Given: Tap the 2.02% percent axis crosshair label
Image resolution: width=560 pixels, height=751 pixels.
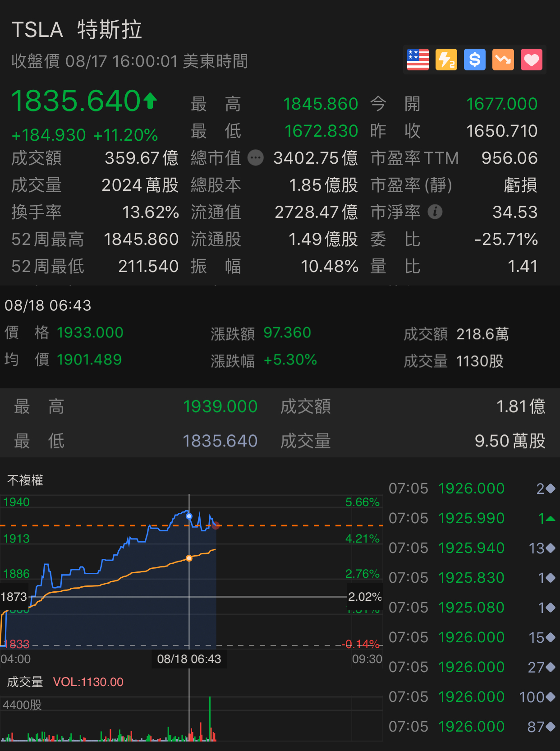Looking at the screenshot, I should [364, 597].
